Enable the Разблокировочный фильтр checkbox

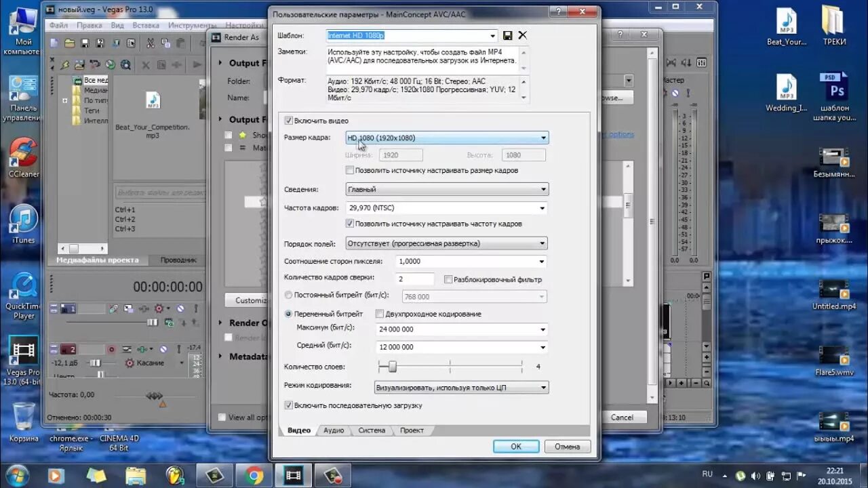point(448,279)
